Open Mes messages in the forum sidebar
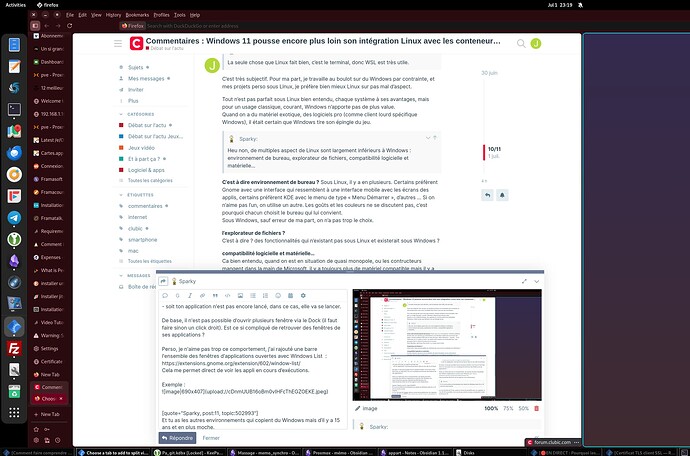Image resolution: width=690 pixels, height=456 pixels. click(146, 78)
